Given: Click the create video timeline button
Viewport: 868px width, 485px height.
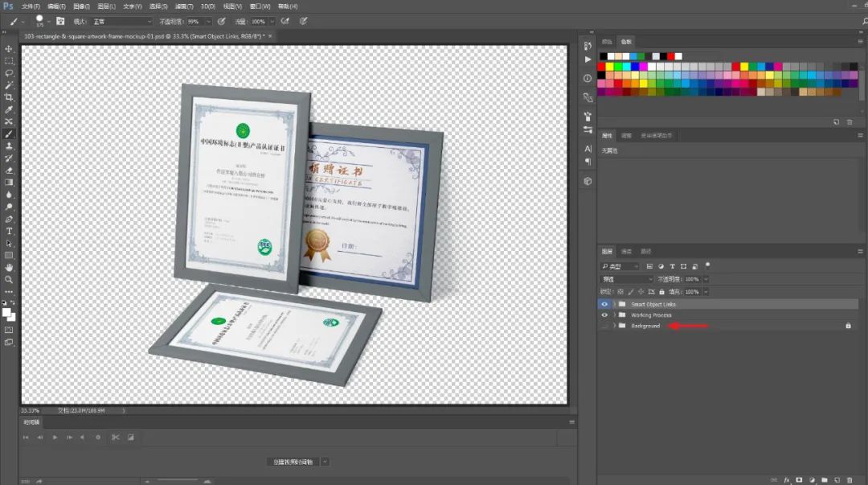Looking at the screenshot, I should pyautogui.click(x=293, y=462).
